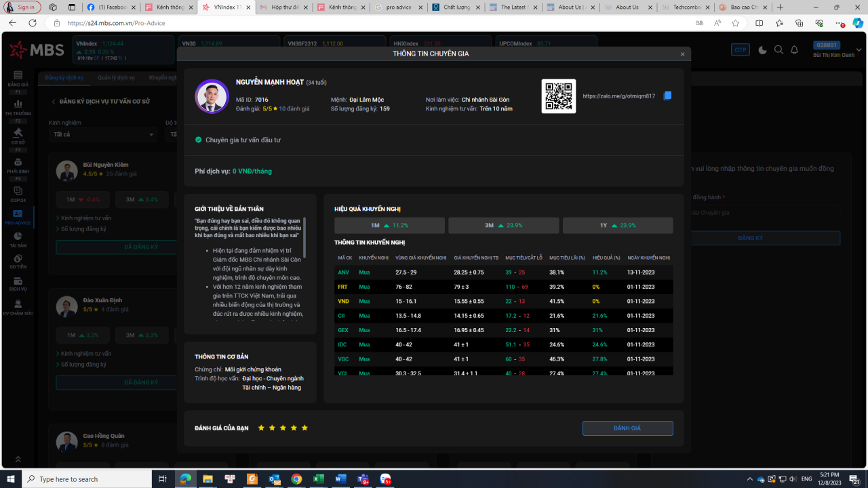This screenshot has height=488, width=868.
Task: Set rating to fifth star
Action: (x=304, y=428)
